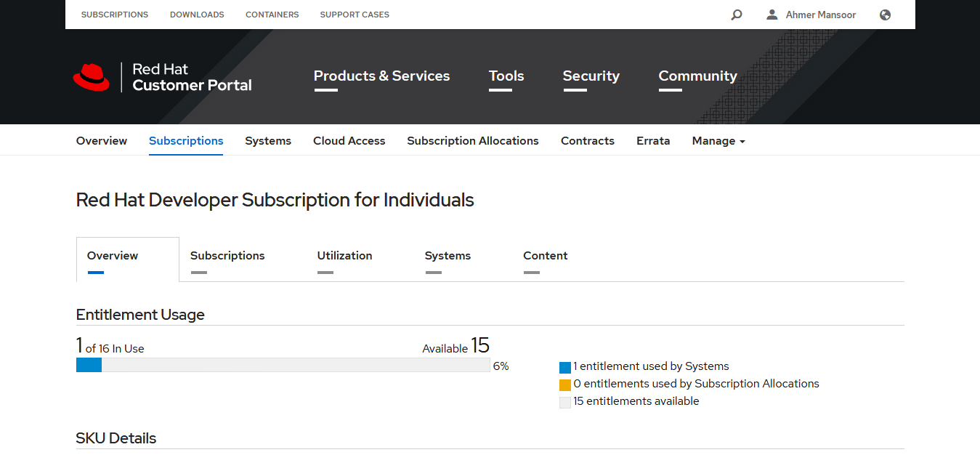Screen dimensions: 980x455
Task: View Support Cases from the top bar
Action: [355, 14]
